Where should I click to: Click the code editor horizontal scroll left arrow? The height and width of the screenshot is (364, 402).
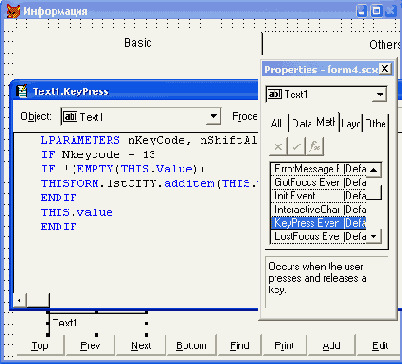(x=19, y=301)
